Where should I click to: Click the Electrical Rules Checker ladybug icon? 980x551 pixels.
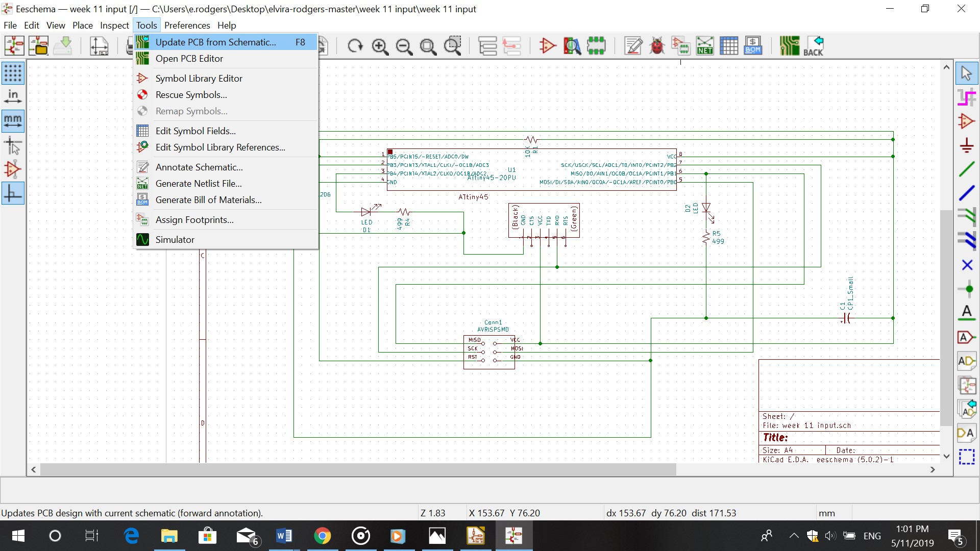657,46
